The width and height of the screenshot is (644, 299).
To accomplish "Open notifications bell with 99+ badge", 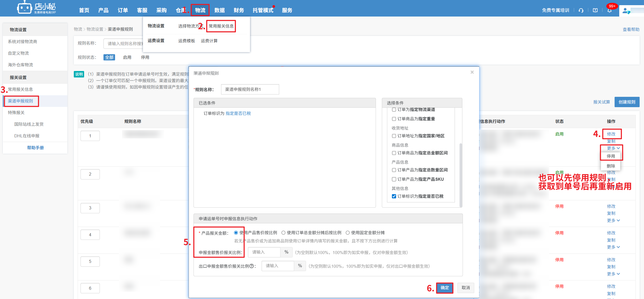I will (609, 10).
